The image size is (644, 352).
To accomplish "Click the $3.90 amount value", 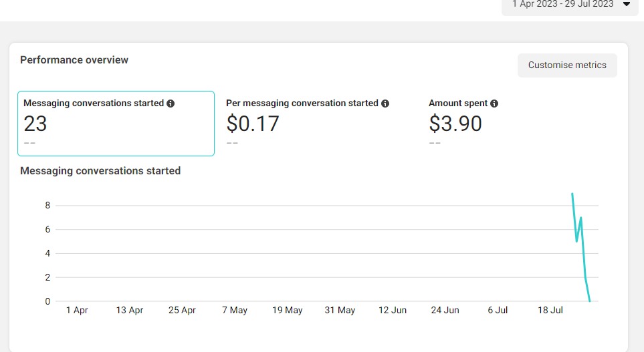I will [455, 124].
